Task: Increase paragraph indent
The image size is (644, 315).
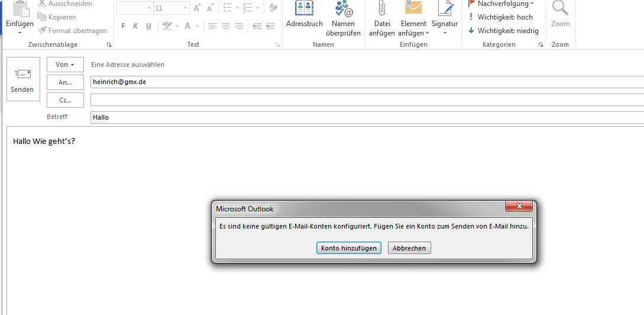Action: (x=270, y=26)
